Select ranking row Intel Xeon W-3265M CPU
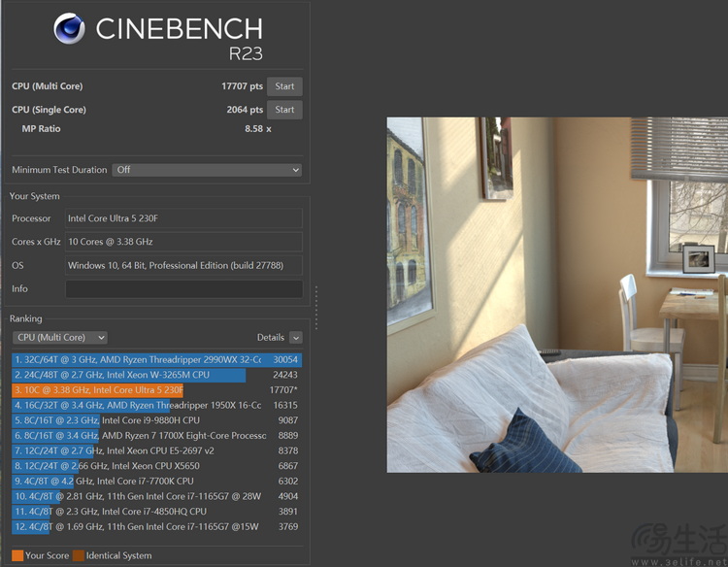The image size is (728, 567). point(157,375)
